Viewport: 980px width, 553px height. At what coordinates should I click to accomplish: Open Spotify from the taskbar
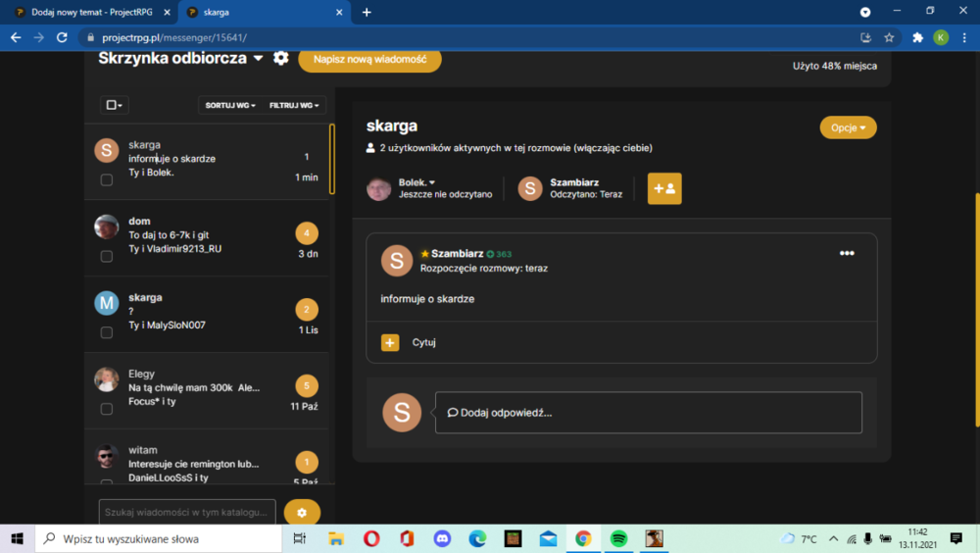click(618, 538)
